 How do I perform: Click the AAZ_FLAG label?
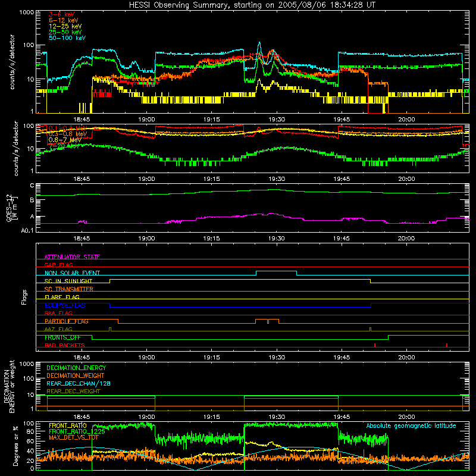point(58,329)
